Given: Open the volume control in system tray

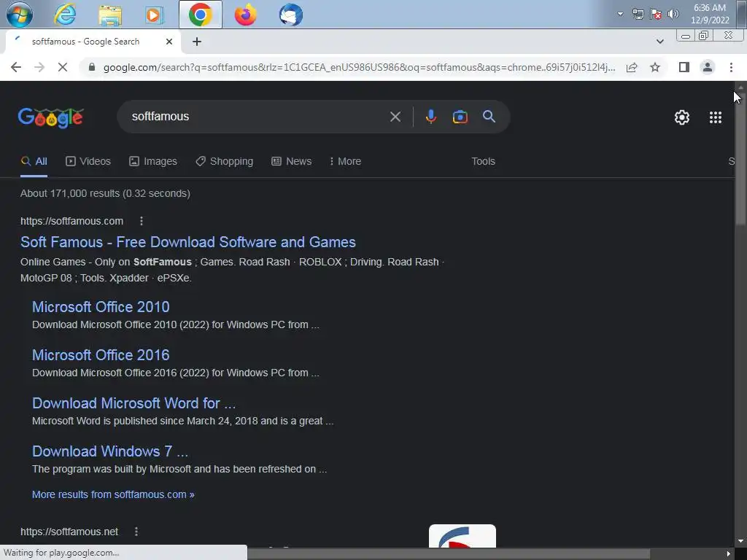Looking at the screenshot, I should click(673, 14).
